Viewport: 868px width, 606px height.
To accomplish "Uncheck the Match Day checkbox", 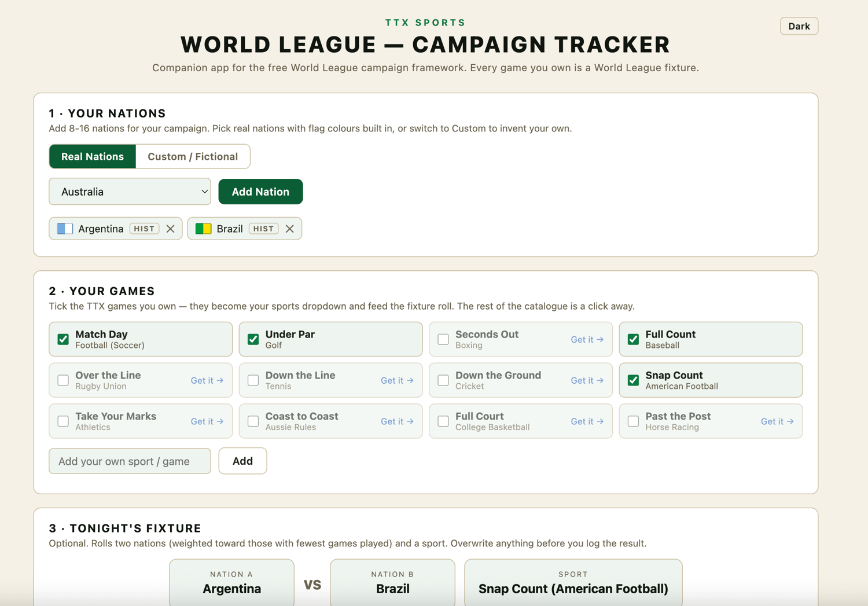I will 63,339.
